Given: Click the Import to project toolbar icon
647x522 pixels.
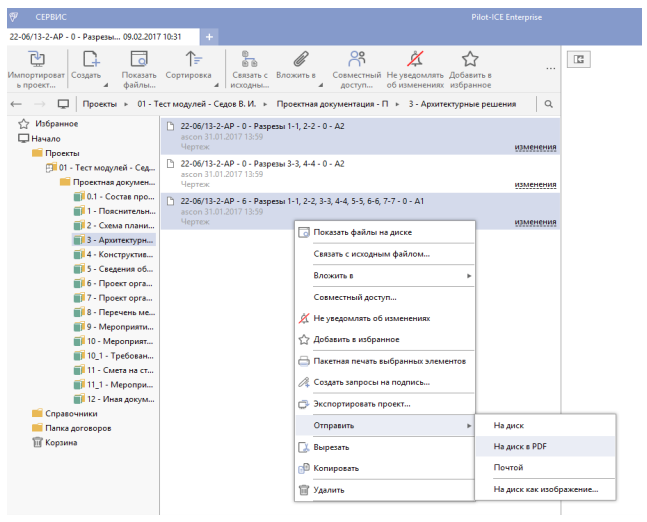Looking at the screenshot, I should tap(37, 60).
